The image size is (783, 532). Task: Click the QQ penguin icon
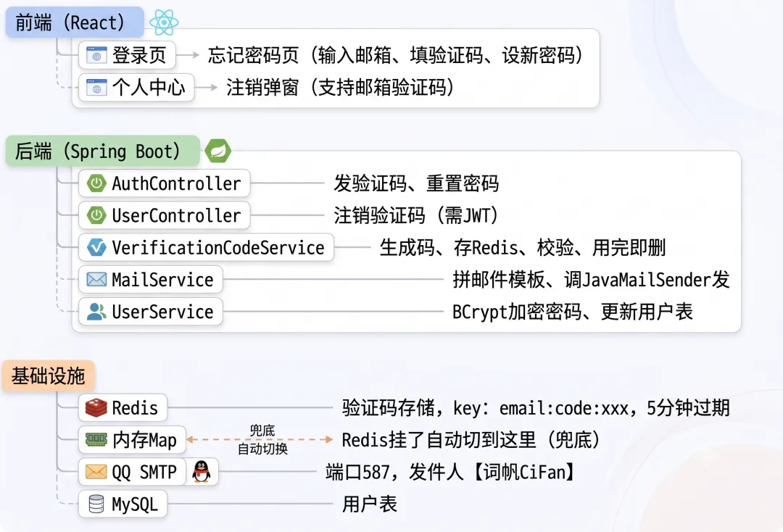[x=202, y=471]
